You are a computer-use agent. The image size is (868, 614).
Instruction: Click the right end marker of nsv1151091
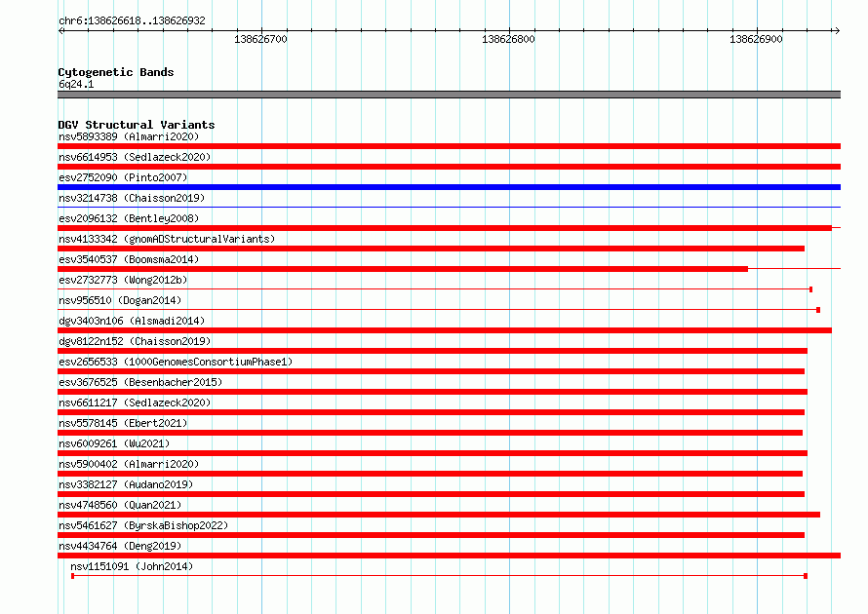click(x=806, y=576)
